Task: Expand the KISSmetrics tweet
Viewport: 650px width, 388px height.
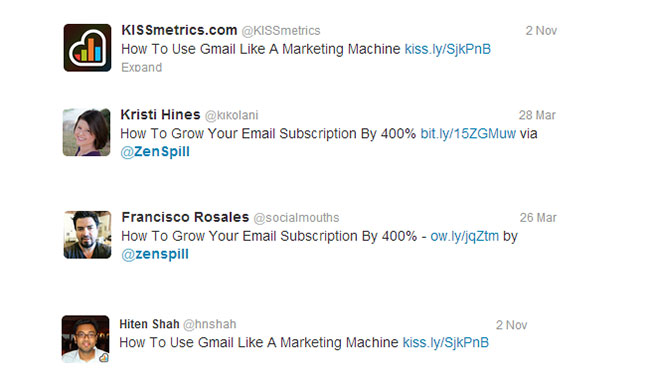Action: tap(141, 67)
